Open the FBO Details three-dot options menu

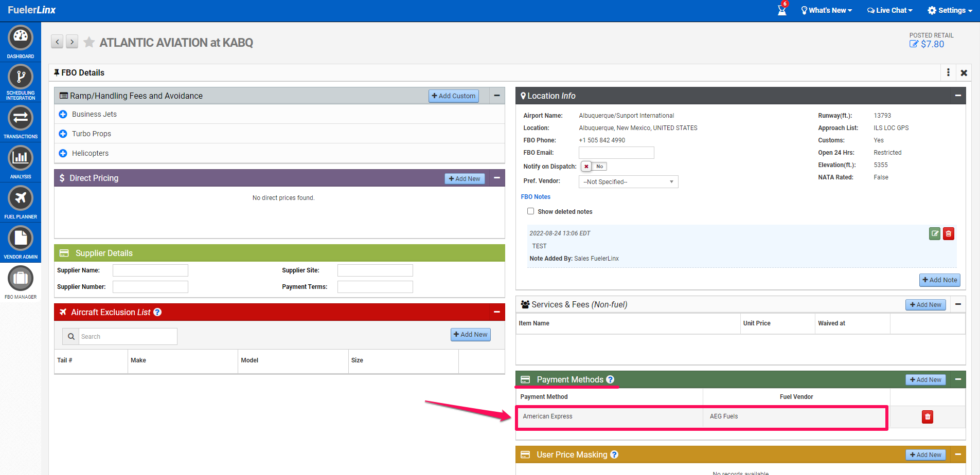tap(948, 72)
